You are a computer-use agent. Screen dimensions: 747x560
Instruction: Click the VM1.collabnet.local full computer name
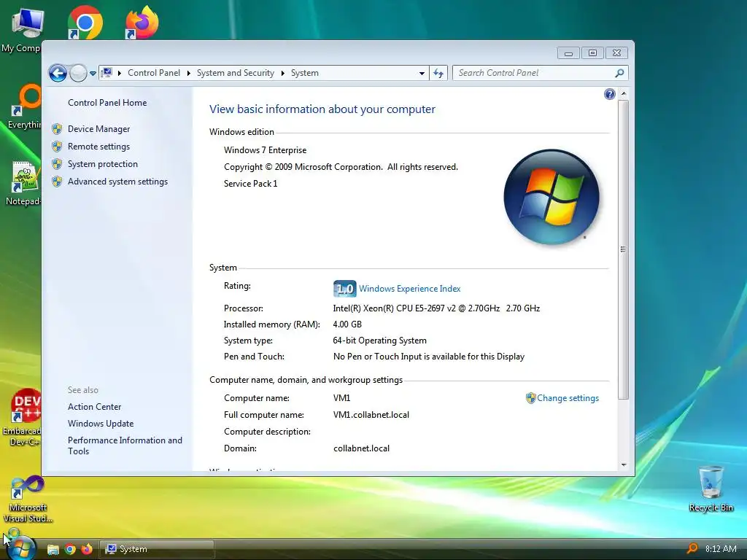coord(371,415)
